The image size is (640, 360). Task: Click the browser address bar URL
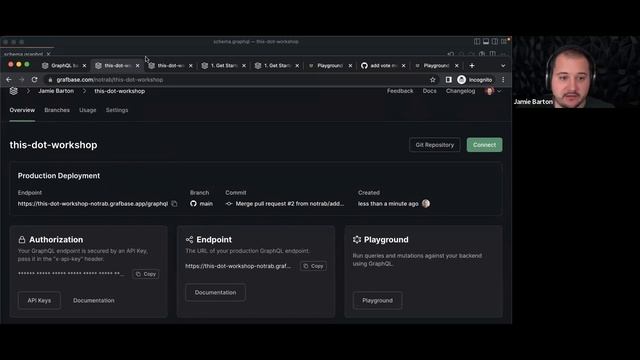110,80
